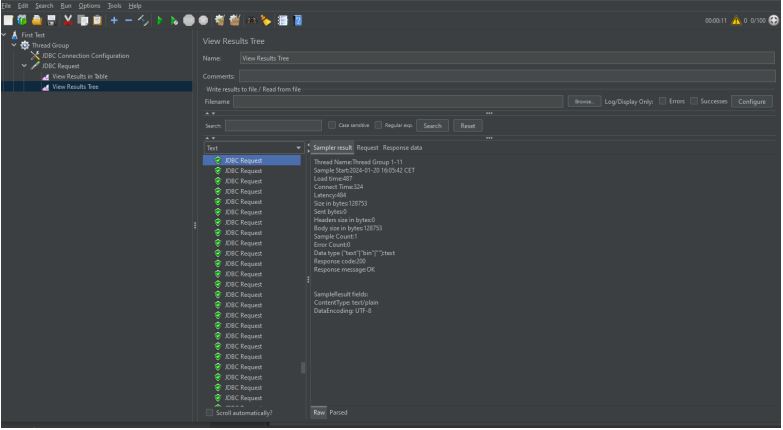Click the Cut scissors icon in toolbar
The width and height of the screenshot is (783, 430).
pyautogui.click(x=69, y=20)
